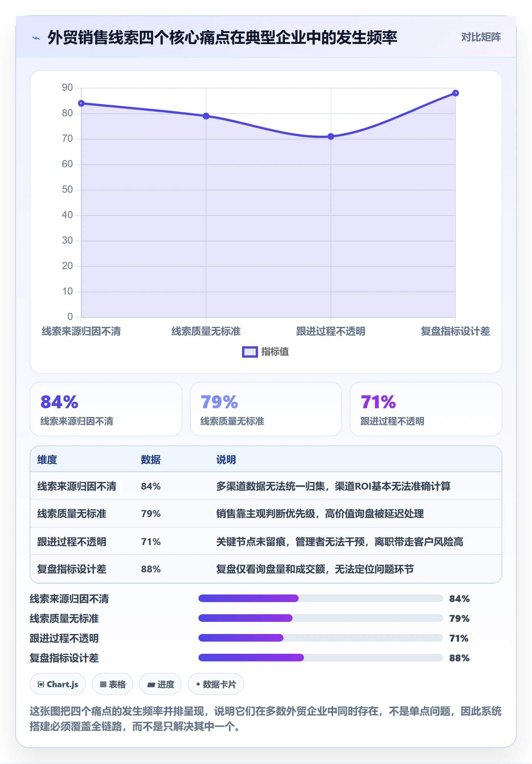
Task: Click the 71% stat card
Action: click(x=426, y=409)
